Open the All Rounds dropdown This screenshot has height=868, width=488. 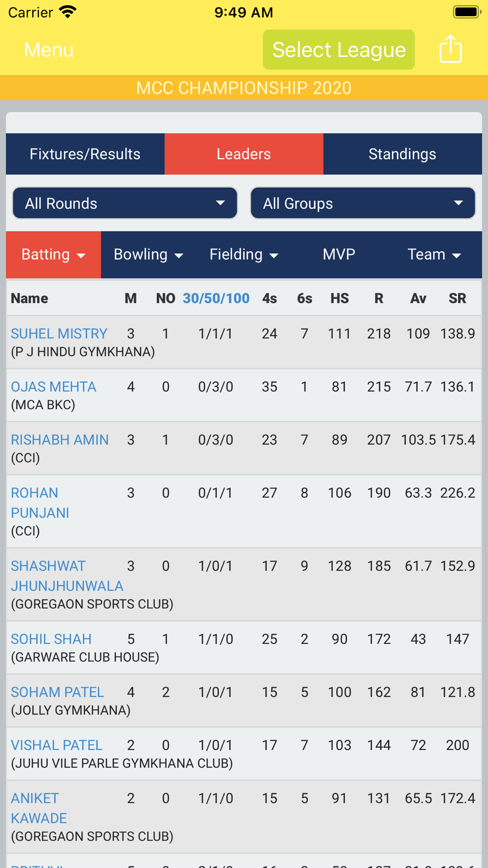(125, 203)
